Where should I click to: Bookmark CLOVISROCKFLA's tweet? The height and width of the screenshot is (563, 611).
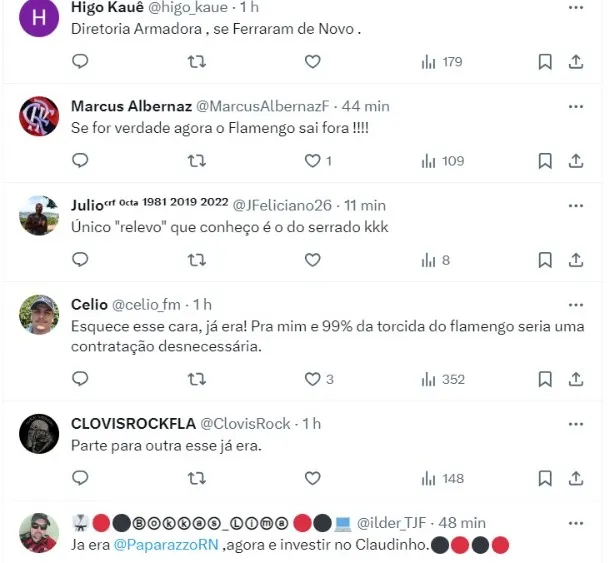pyautogui.click(x=545, y=478)
